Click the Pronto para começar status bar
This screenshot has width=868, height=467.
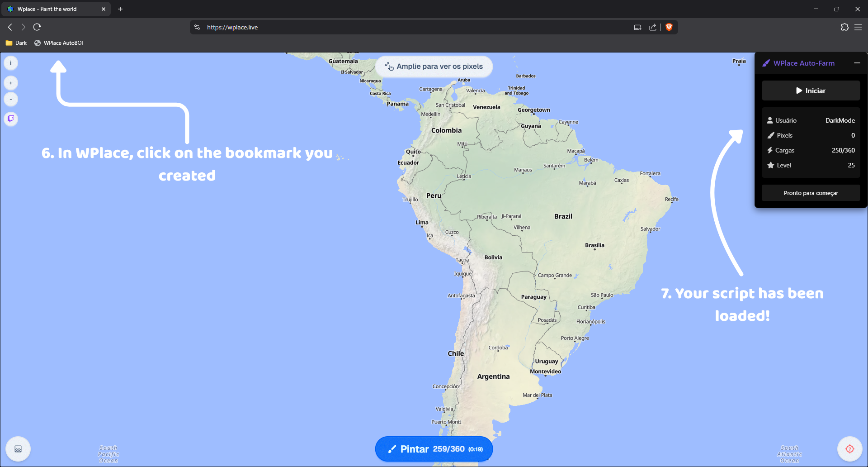pos(811,193)
